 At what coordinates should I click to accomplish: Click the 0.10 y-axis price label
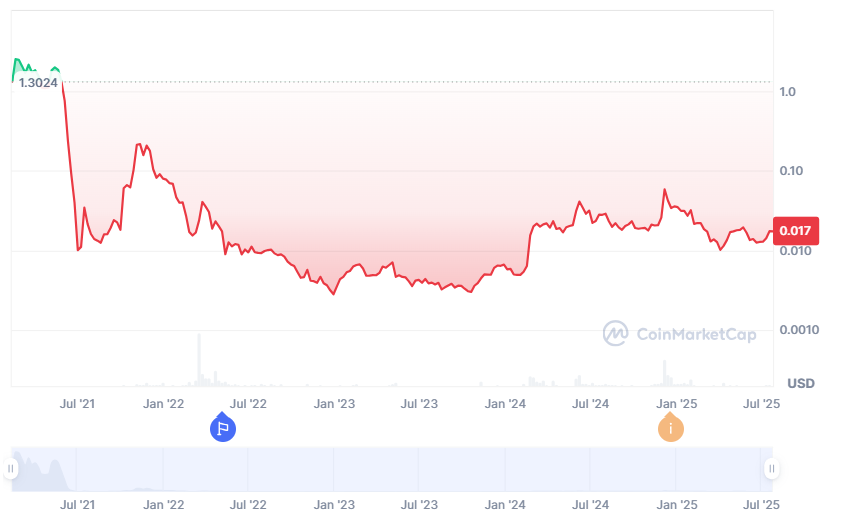[790, 171]
